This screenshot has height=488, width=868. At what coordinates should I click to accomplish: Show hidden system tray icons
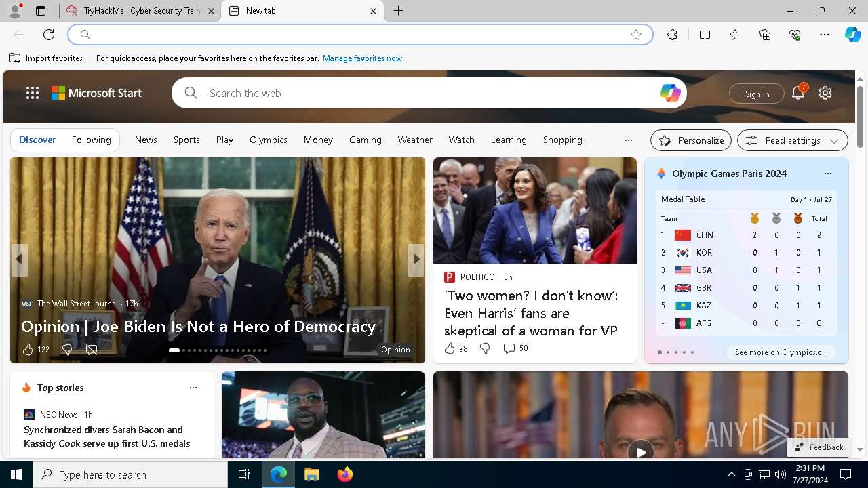tap(732, 474)
